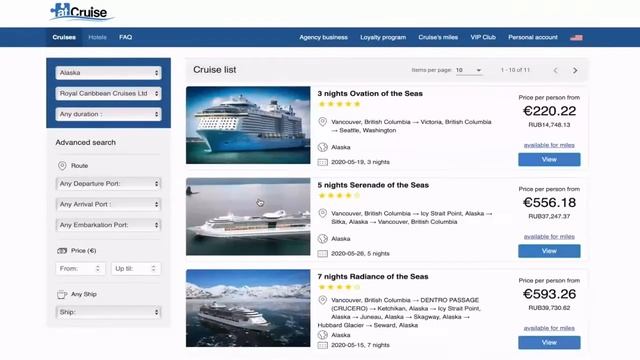Open Personal account
Image resolution: width=640 pixels, height=360 pixels.
[533, 37]
